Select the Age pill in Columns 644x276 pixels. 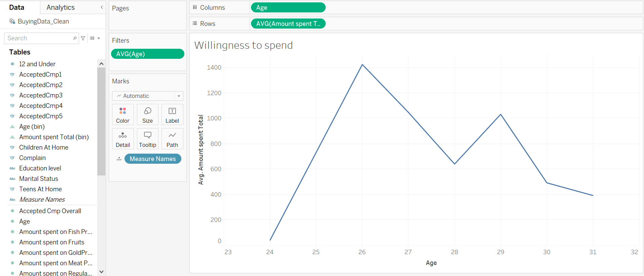(288, 7)
